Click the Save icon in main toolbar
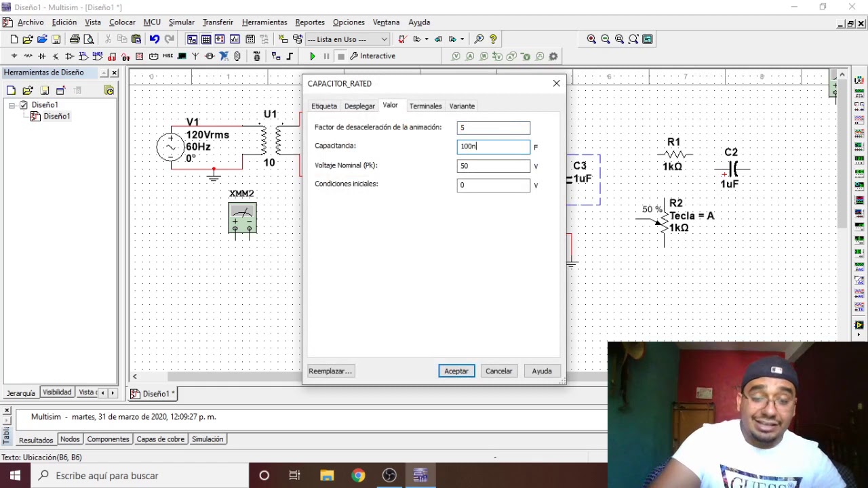Viewport: 868px width, 488px height. [x=56, y=39]
